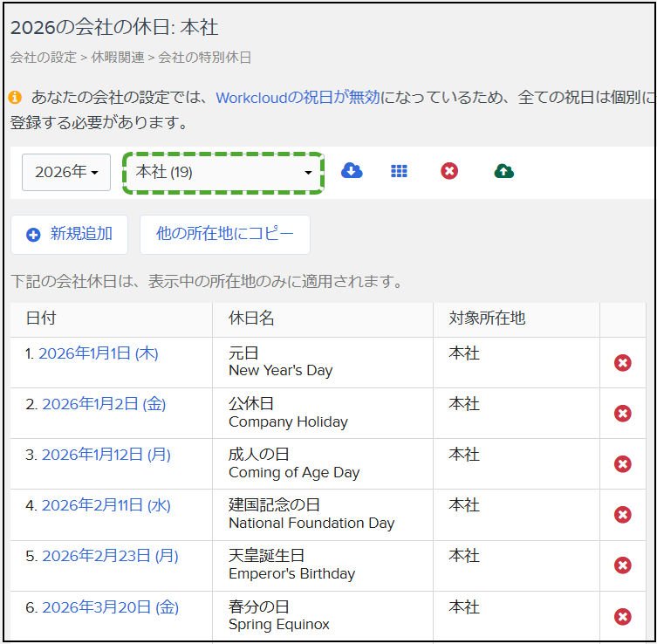Open the calendar grid view icon
This screenshot has height=644, width=657.
(399, 171)
